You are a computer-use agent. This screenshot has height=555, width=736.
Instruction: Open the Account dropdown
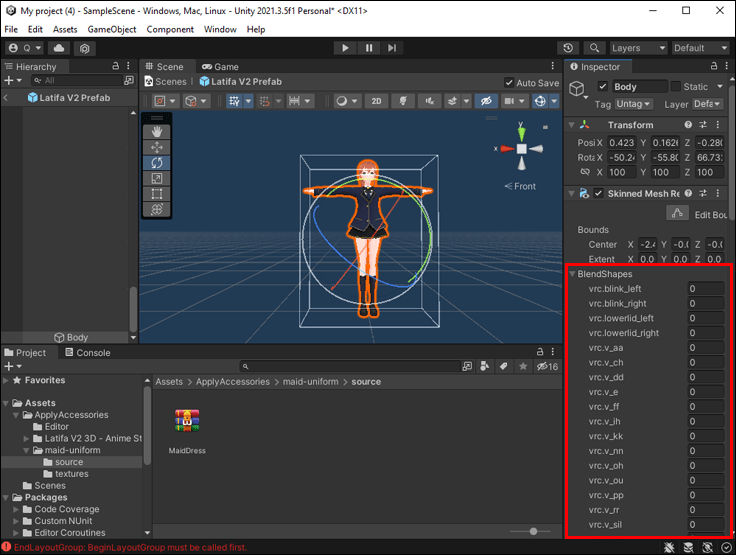[25, 48]
